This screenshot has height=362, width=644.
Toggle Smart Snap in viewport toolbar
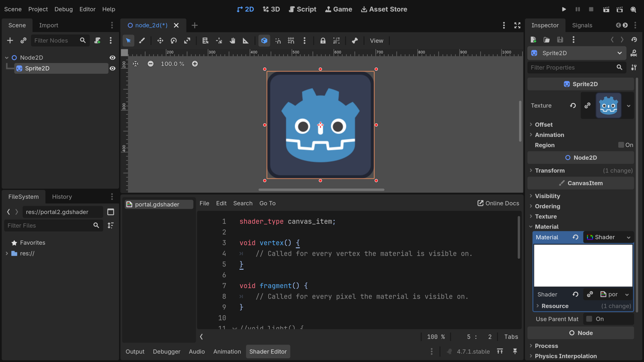278,41
